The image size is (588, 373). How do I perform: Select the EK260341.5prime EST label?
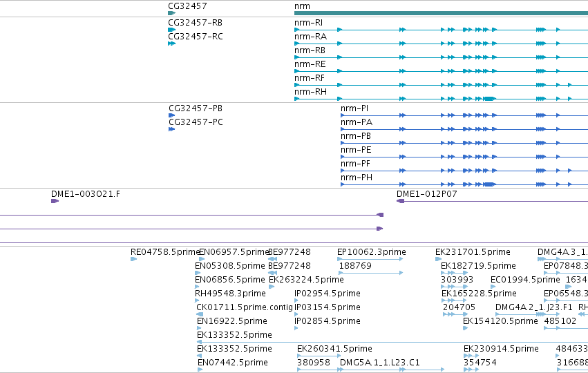click(x=334, y=349)
